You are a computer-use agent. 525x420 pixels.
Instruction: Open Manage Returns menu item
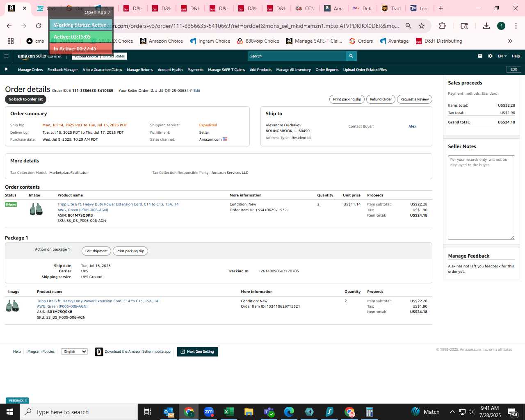pyautogui.click(x=140, y=70)
